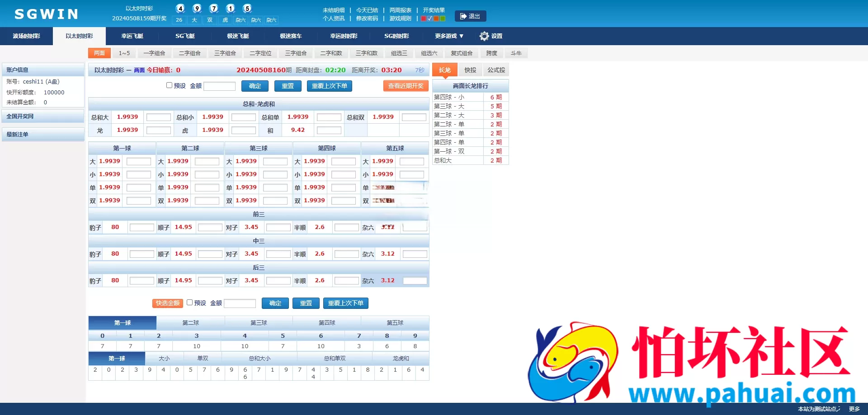This screenshot has height=415, width=868.
Task: Open the 组选三 bet tab
Action: [x=399, y=53]
